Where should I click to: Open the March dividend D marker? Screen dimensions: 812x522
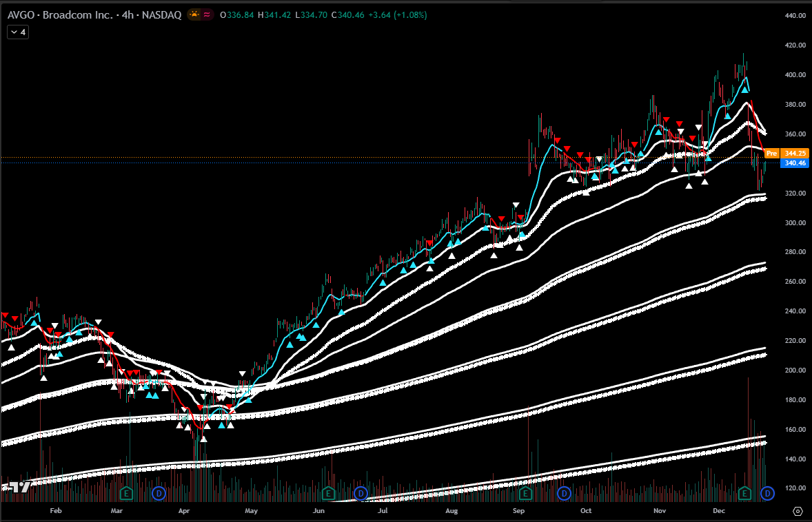[159, 494]
